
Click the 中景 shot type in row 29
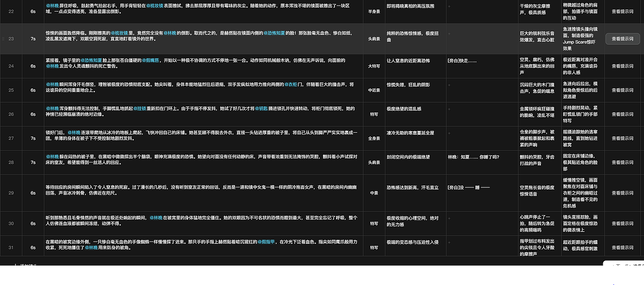(374, 193)
